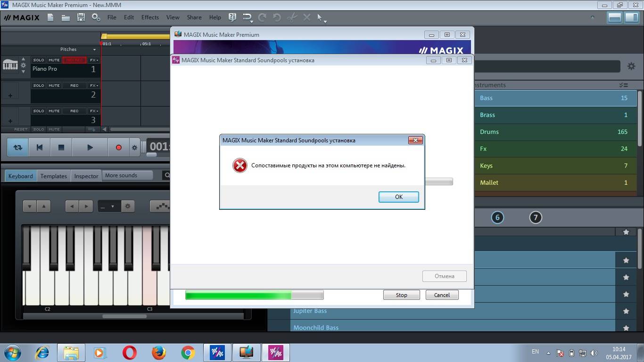The image size is (644, 362).
Task: Open Opera browser from the taskbar
Action: point(129,353)
